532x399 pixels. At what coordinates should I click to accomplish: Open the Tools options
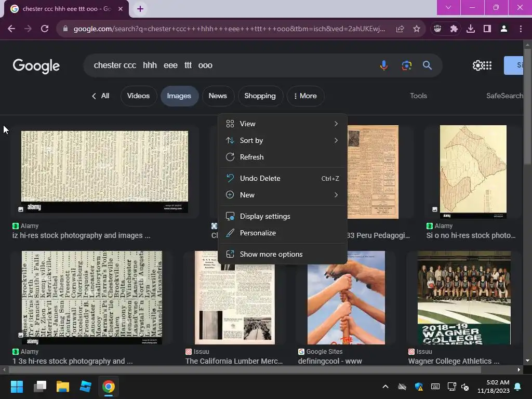click(x=418, y=96)
